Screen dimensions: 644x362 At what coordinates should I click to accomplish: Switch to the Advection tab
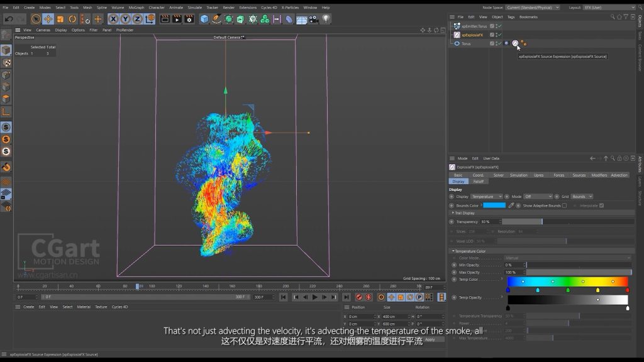pos(619,175)
